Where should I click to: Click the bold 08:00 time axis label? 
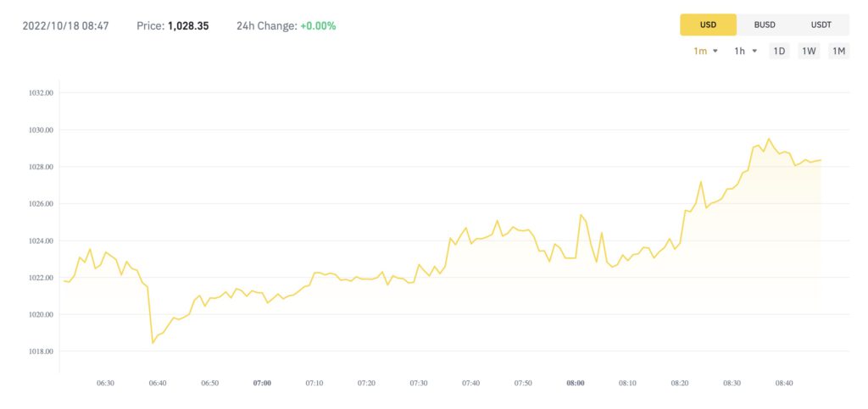pos(576,383)
